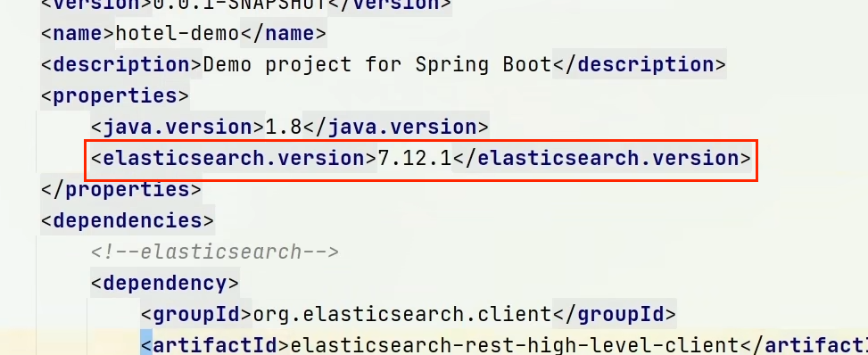This screenshot has width=868, height=355.
Task: Click the opening <elasticsearch.version> tag
Action: pyautogui.click(x=234, y=159)
